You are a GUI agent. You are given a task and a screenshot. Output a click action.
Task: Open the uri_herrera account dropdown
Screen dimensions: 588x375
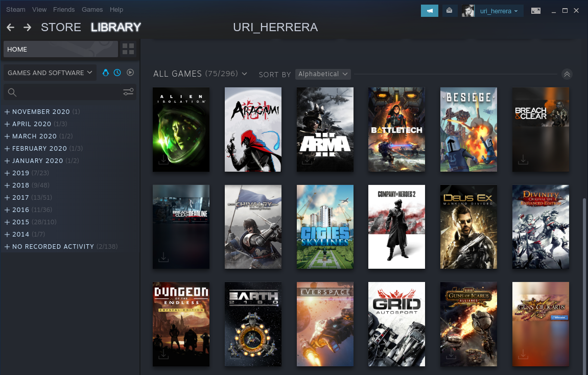[x=499, y=11]
